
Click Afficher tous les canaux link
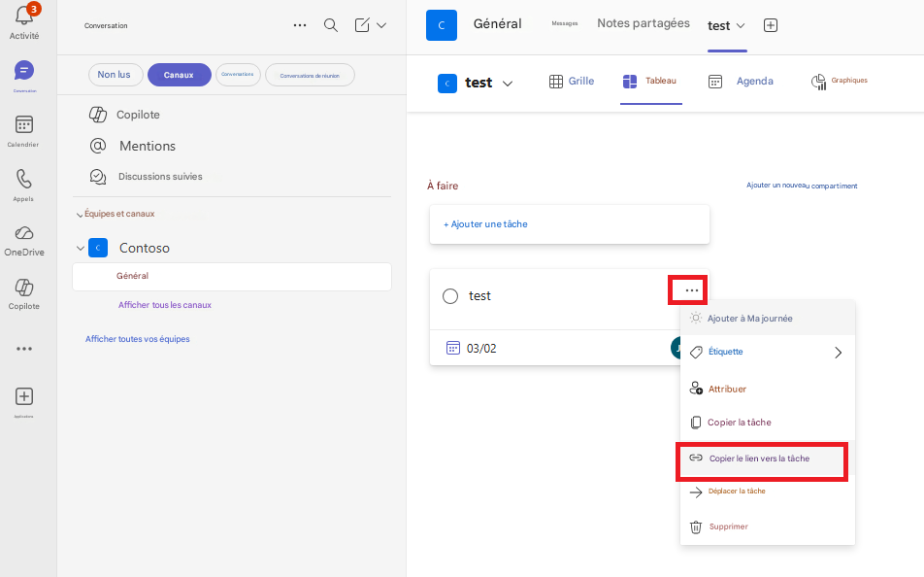[165, 305]
